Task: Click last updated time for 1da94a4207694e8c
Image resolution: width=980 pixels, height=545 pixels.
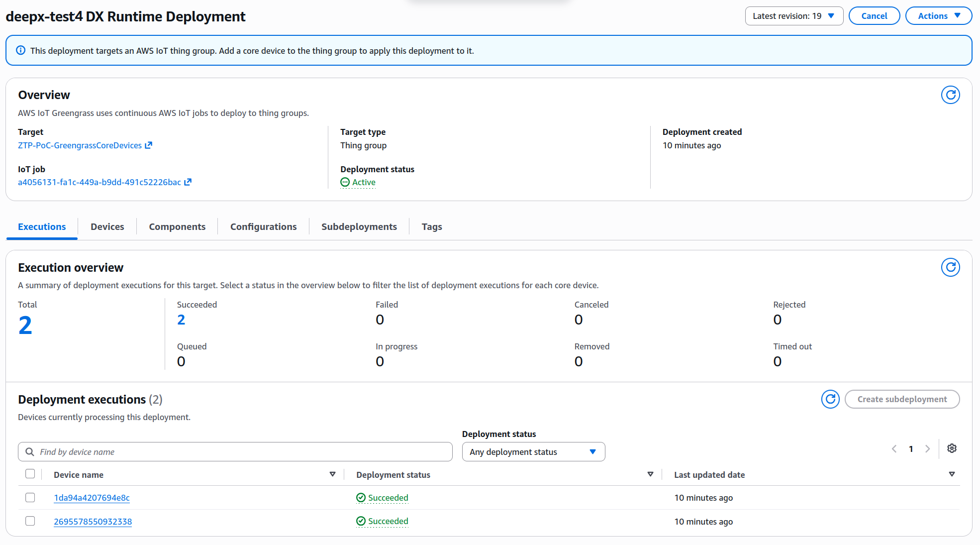Action: [x=703, y=498]
